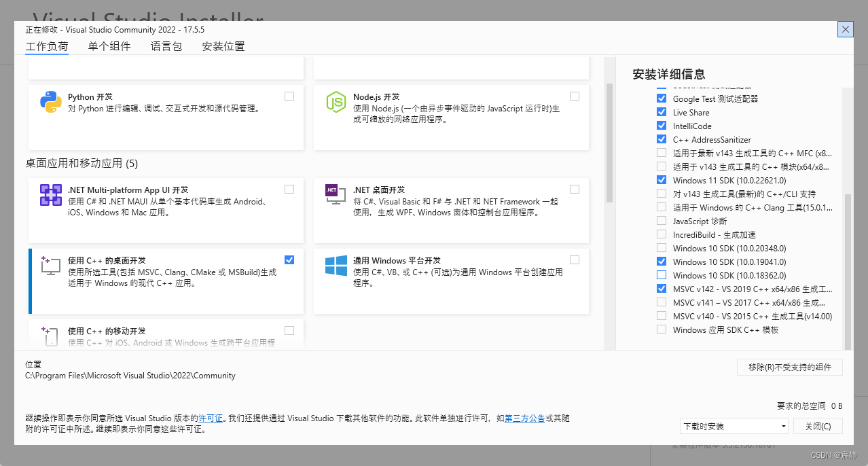Image resolution: width=868 pixels, height=466 pixels.
Task: Enable the Python 开发 workload checkbox
Action: click(289, 96)
